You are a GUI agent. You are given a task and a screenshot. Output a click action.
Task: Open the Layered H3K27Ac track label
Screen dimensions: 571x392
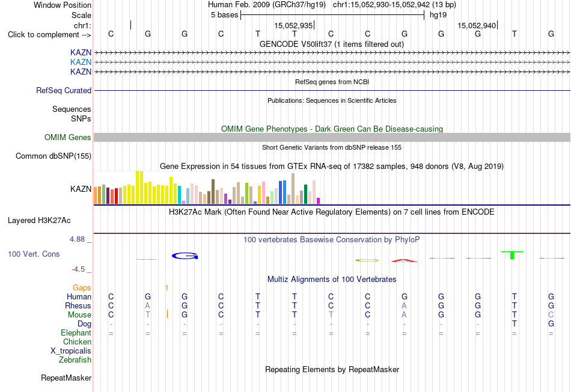39,221
